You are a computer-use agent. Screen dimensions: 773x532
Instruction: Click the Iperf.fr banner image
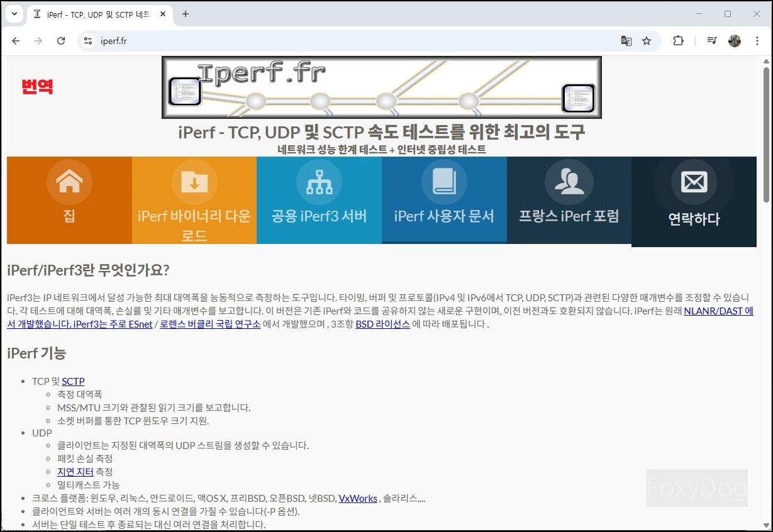pyautogui.click(x=382, y=87)
